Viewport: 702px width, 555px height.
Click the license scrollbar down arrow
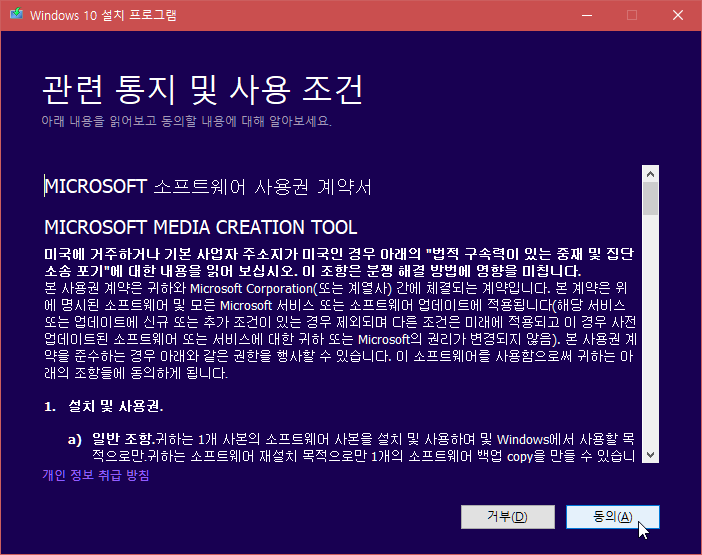point(651,455)
